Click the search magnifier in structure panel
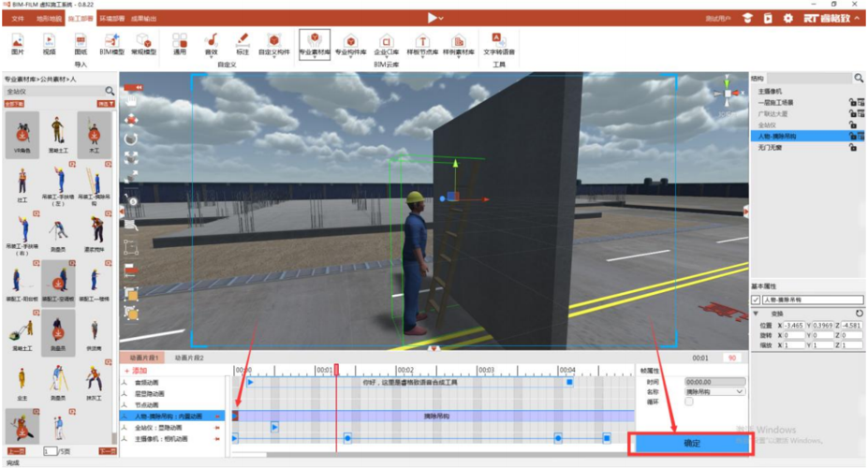Viewport: 868px width, 468px height. pos(858,79)
